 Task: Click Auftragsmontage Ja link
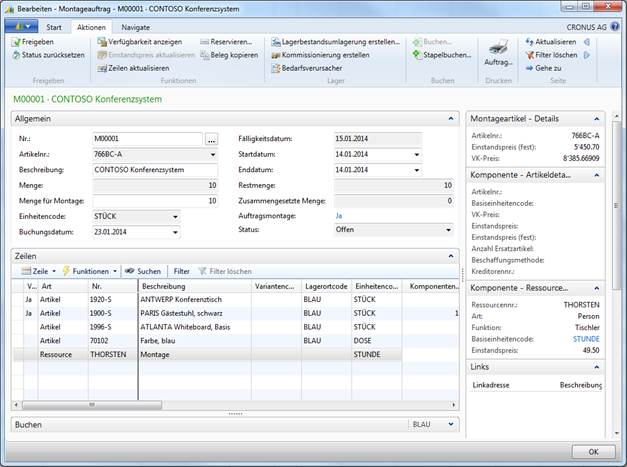339,216
